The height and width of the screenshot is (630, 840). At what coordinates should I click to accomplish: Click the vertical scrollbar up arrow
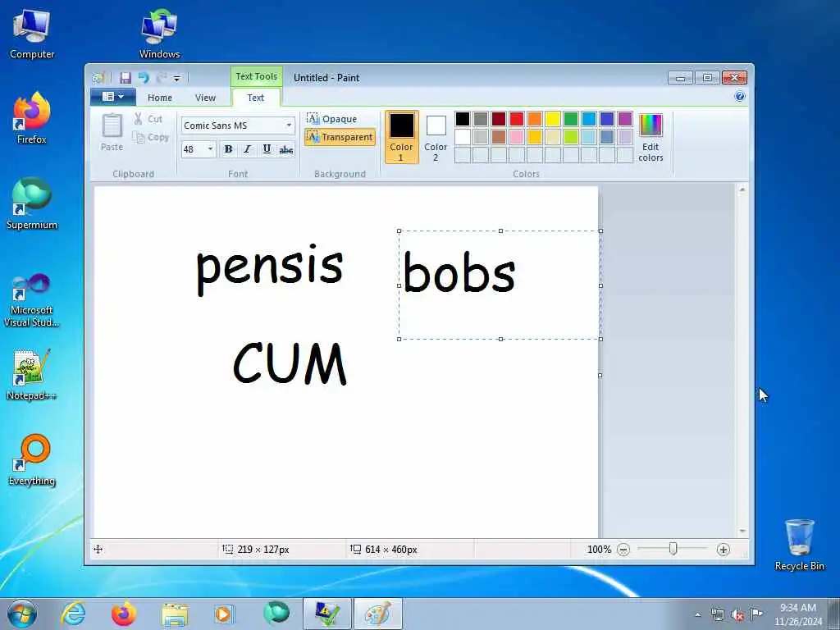[x=742, y=189]
